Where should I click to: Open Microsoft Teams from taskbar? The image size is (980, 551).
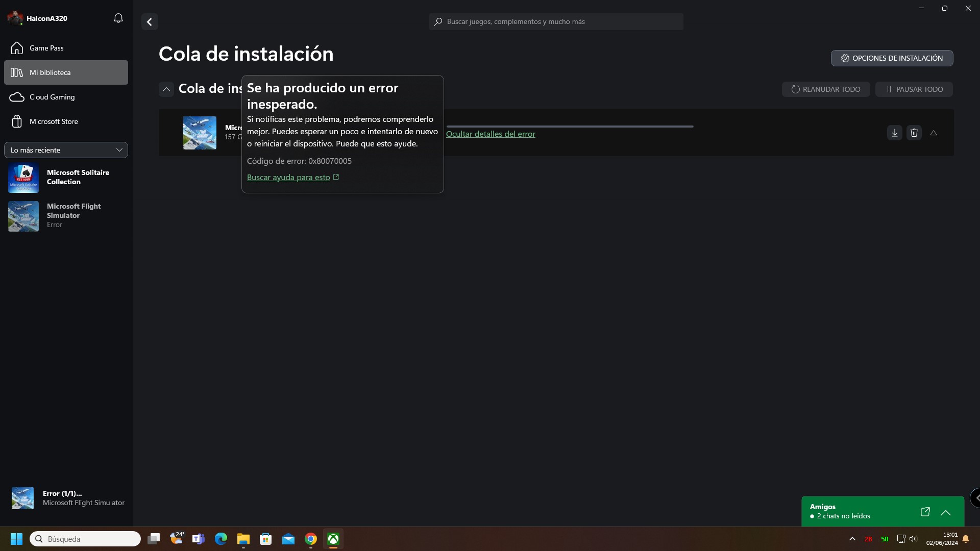click(x=199, y=539)
